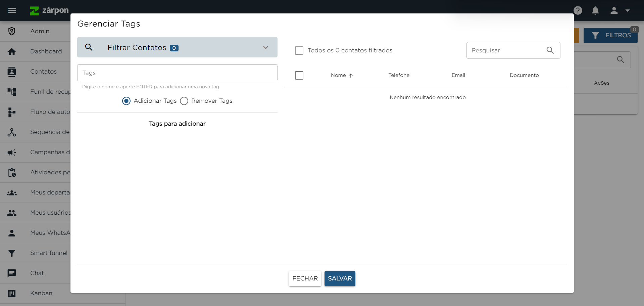Open the notifications bell
The width and height of the screenshot is (644, 306).
click(595, 10)
